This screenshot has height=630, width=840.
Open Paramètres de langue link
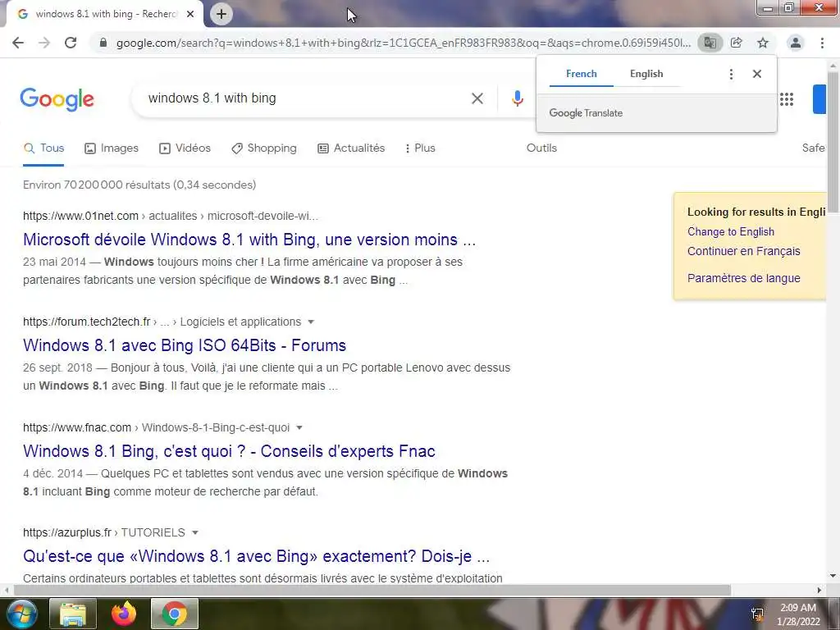(743, 278)
